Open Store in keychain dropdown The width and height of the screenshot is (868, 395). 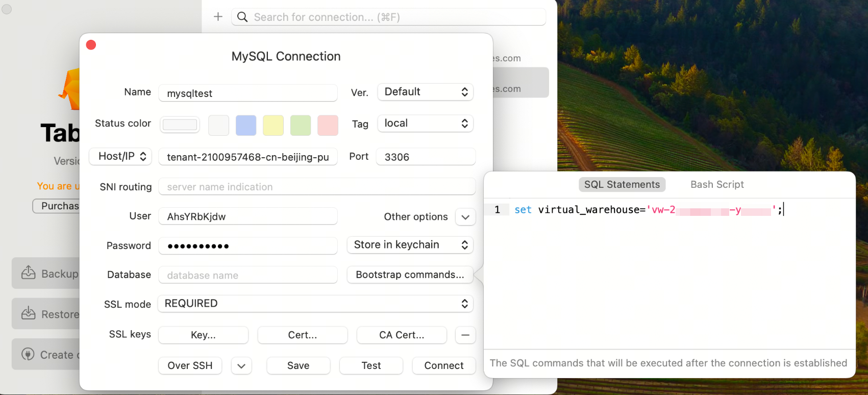click(410, 245)
